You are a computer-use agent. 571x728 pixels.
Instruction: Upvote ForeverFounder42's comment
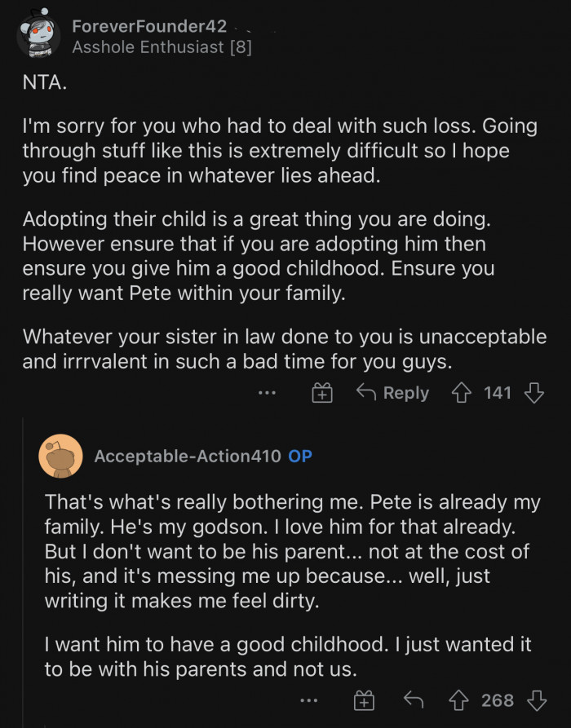[463, 393]
